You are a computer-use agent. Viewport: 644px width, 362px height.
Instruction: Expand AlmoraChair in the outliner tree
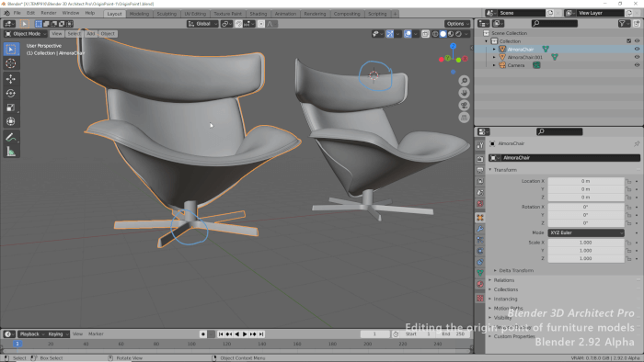coord(495,50)
